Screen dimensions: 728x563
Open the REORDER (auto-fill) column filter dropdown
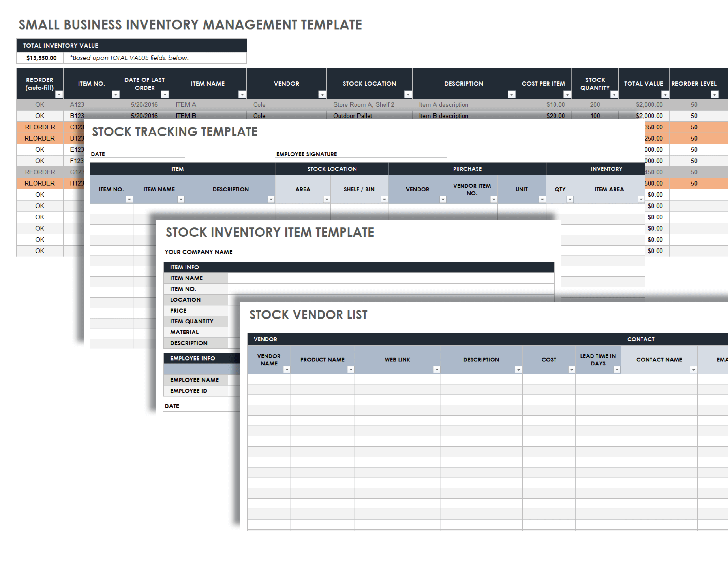tap(59, 95)
